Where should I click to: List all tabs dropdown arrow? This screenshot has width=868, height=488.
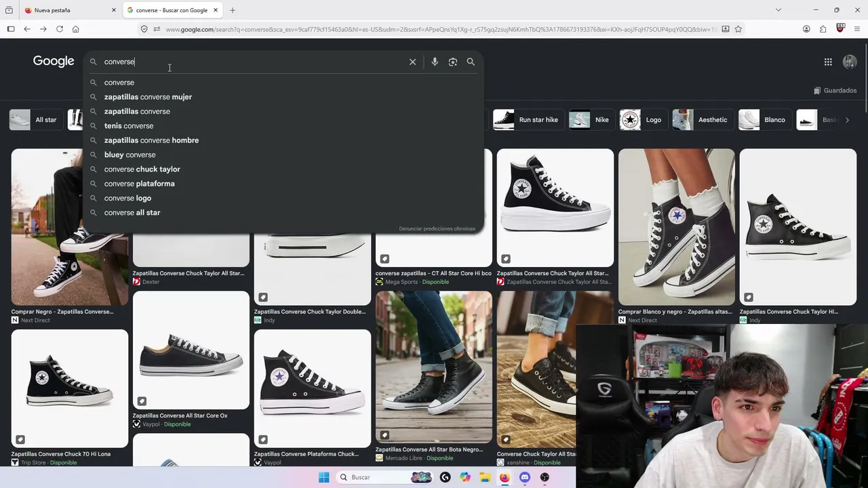click(x=778, y=10)
